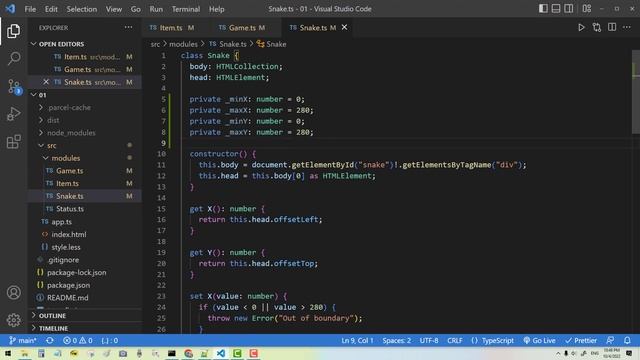This screenshot has width=640, height=360.
Task: Click Ln 9, Col 1 cursor position
Action: (357, 340)
